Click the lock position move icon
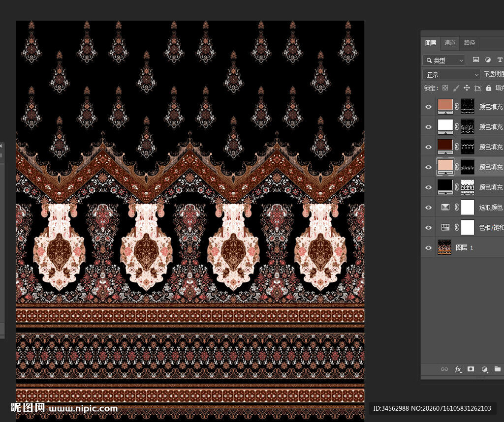Screen dimensions: 504x422 point(467,88)
